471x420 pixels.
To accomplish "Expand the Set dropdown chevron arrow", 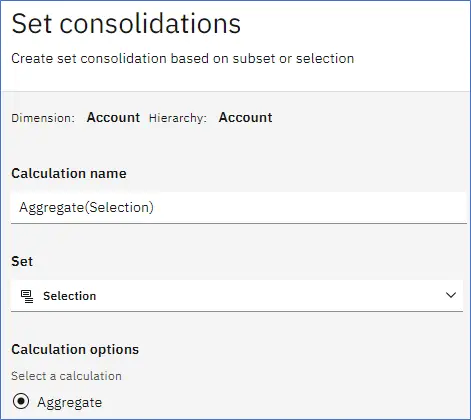I will (x=451, y=295).
